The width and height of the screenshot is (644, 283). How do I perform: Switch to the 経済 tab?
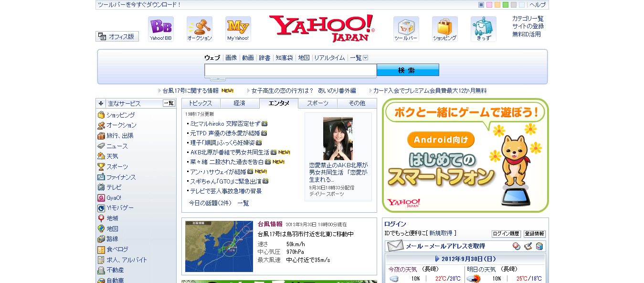click(240, 103)
